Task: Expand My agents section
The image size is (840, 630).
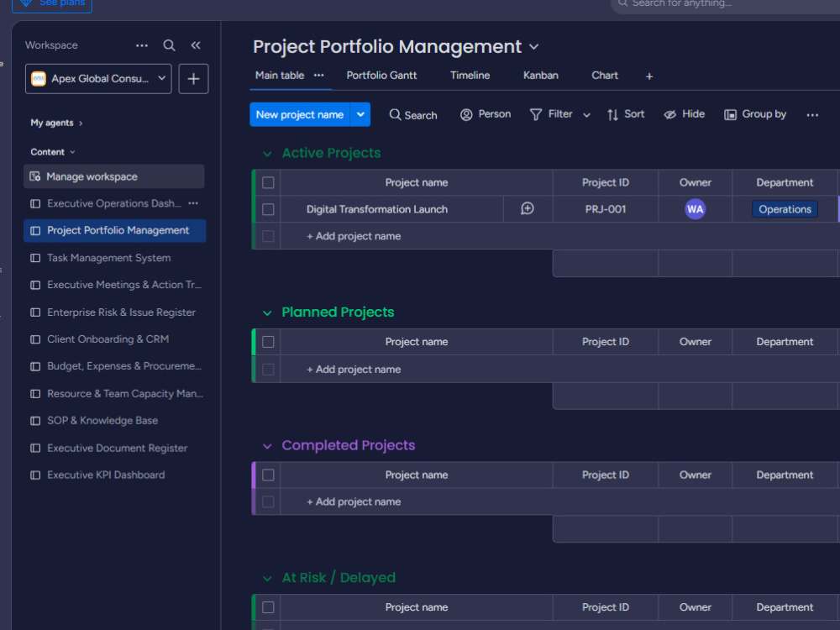Action: click(x=56, y=123)
